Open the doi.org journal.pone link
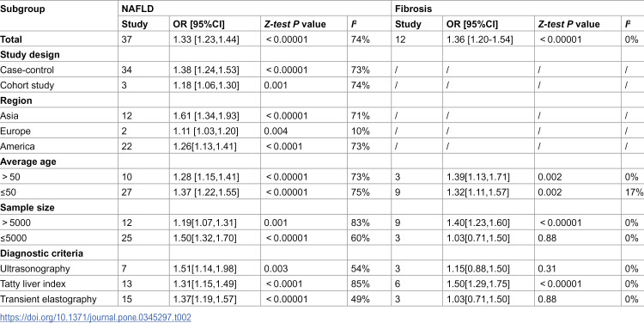 click(x=95, y=317)
